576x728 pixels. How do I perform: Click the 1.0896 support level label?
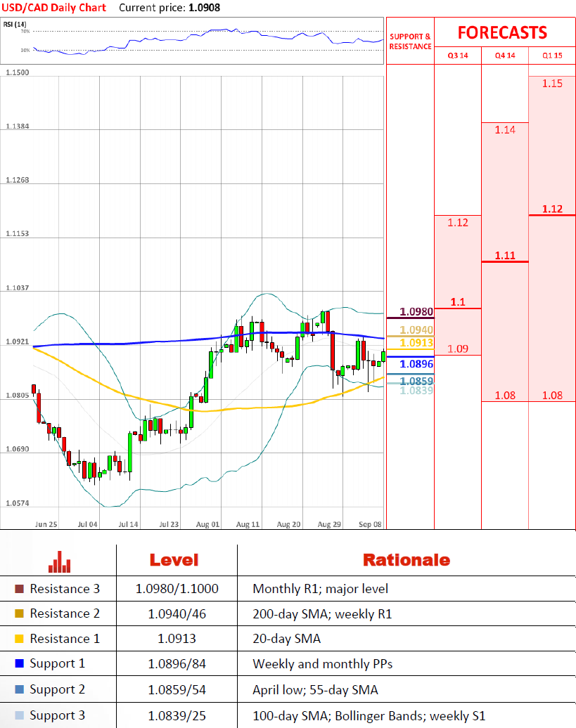click(416, 364)
